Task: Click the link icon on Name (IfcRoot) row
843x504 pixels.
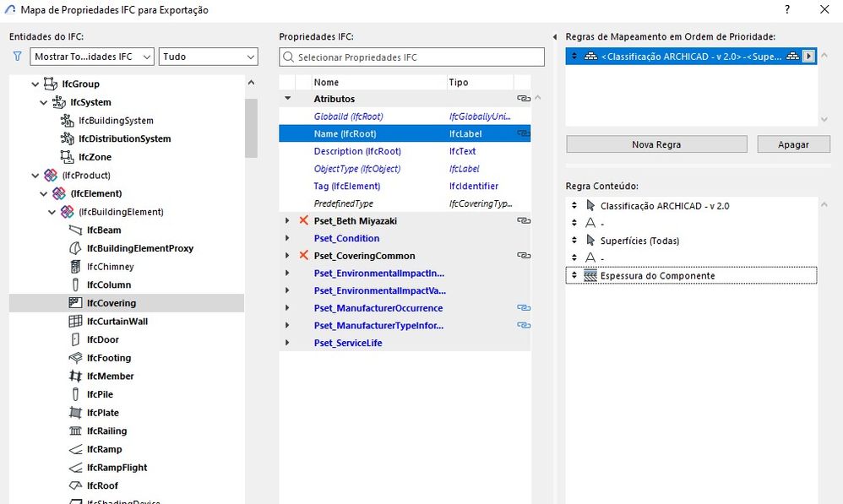Action: click(x=524, y=133)
